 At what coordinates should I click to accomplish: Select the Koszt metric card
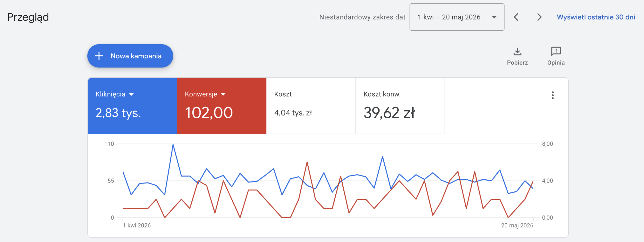click(x=311, y=106)
